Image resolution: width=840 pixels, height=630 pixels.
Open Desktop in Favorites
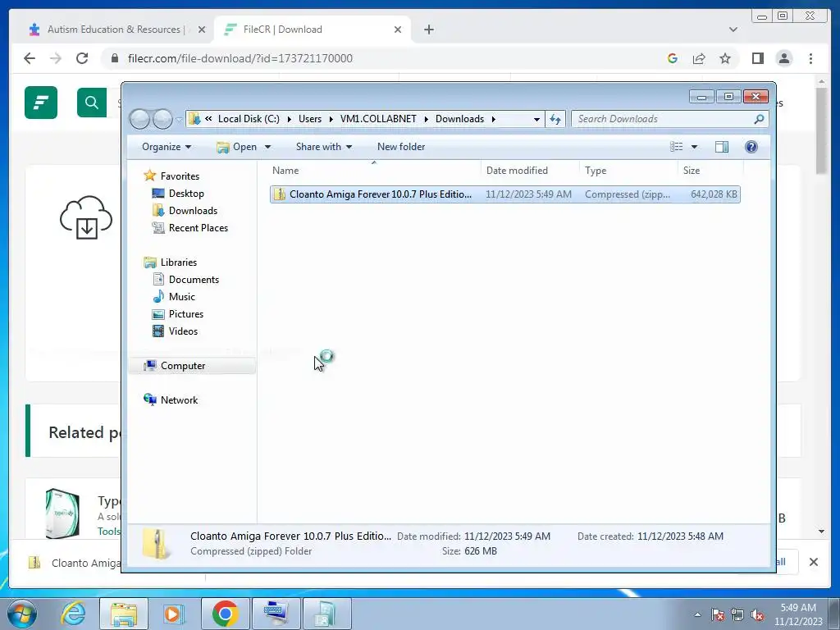186,194
